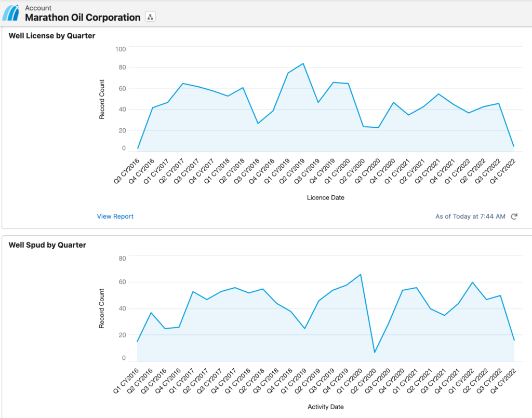Click Q1 CY2020 label on Well Spud chart
The width and height of the screenshot is (532, 418).
pyautogui.click(x=350, y=381)
